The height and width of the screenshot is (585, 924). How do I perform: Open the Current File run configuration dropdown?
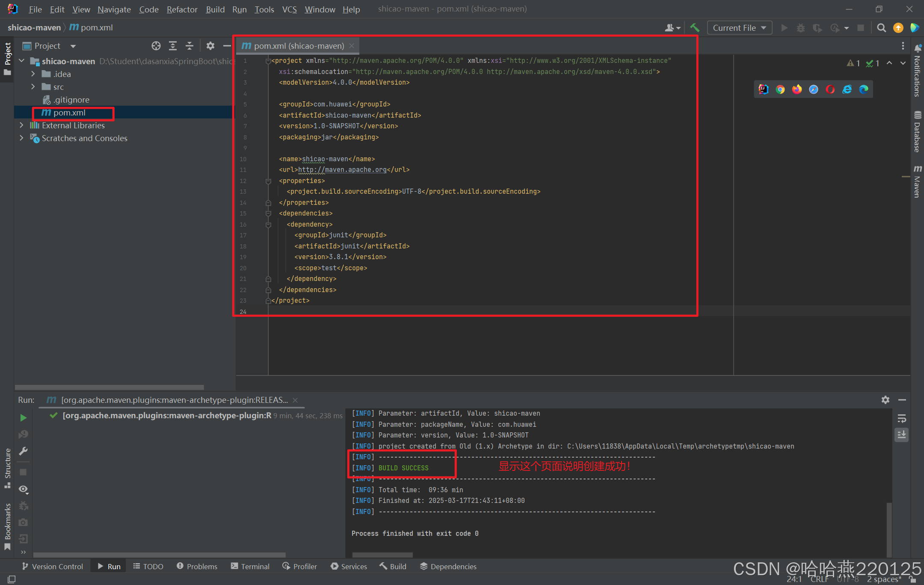(x=739, y=27)
